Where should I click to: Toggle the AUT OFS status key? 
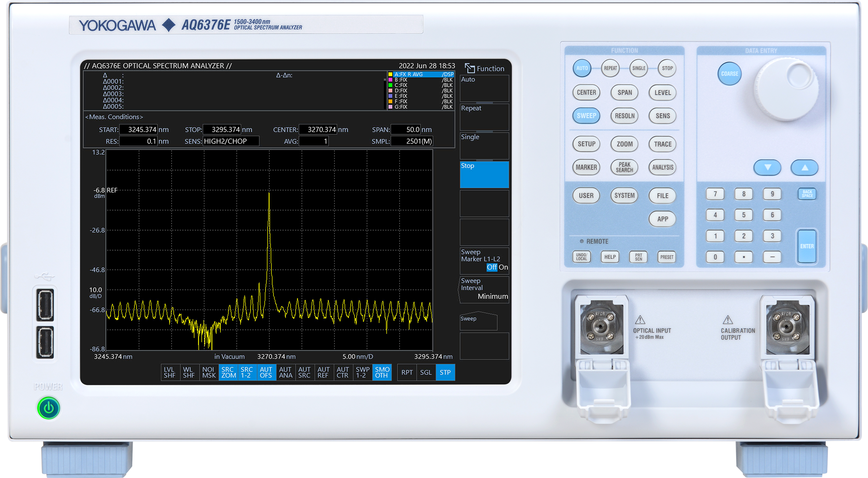(266, 372)
